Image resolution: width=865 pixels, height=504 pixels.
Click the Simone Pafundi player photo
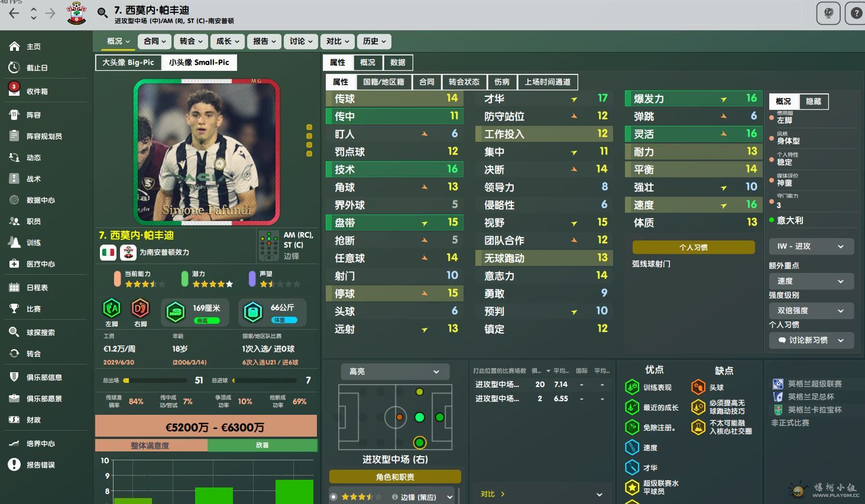(x=206, y=152)
